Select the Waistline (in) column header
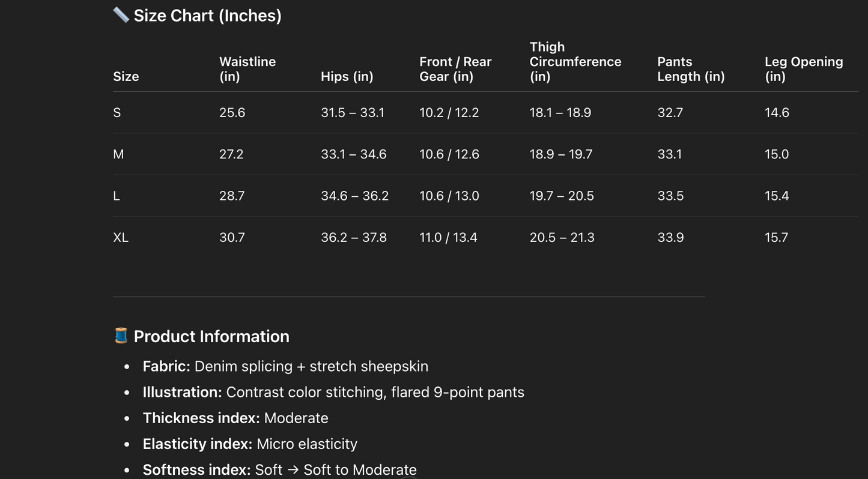Viewport: 868px width, 479px height. coord(247,69)
